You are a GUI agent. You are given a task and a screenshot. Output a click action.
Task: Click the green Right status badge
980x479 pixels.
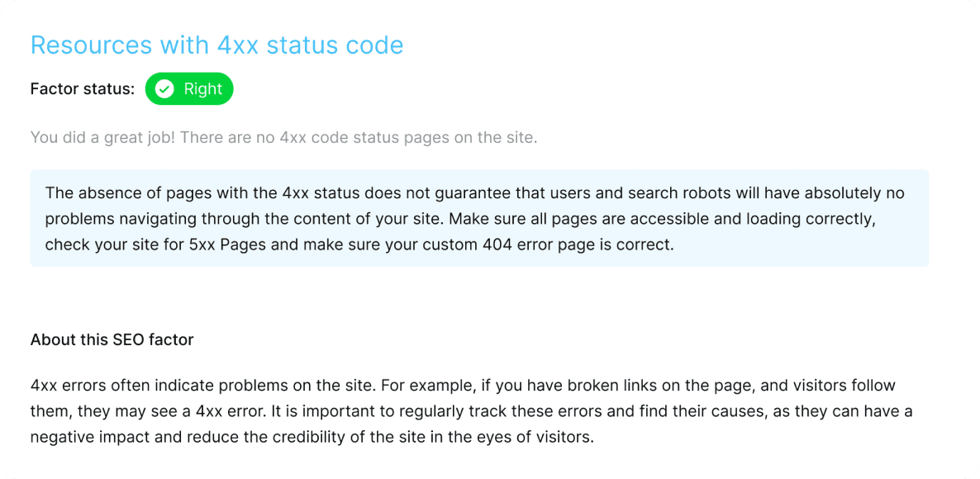(x=189, y=89)
